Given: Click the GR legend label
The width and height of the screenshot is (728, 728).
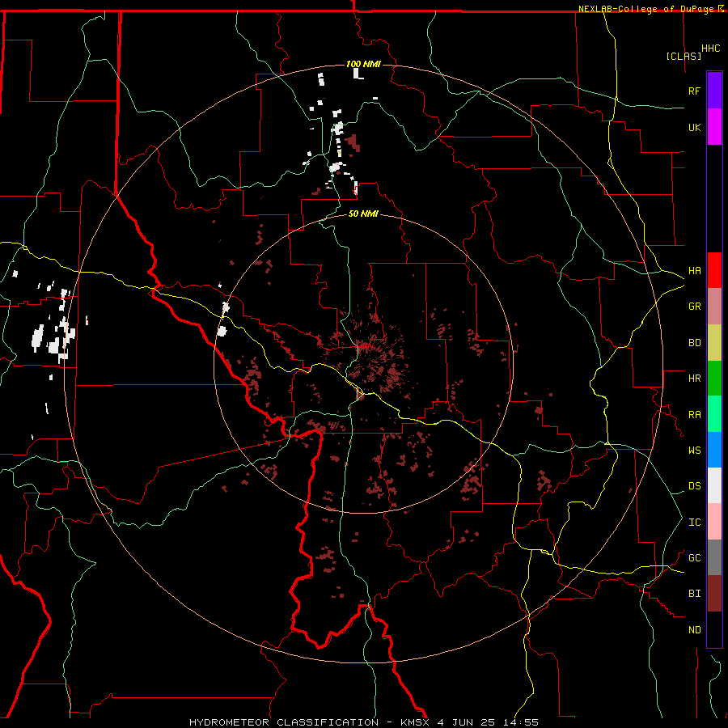Looking at the screenshot, I should pos(694,307).
